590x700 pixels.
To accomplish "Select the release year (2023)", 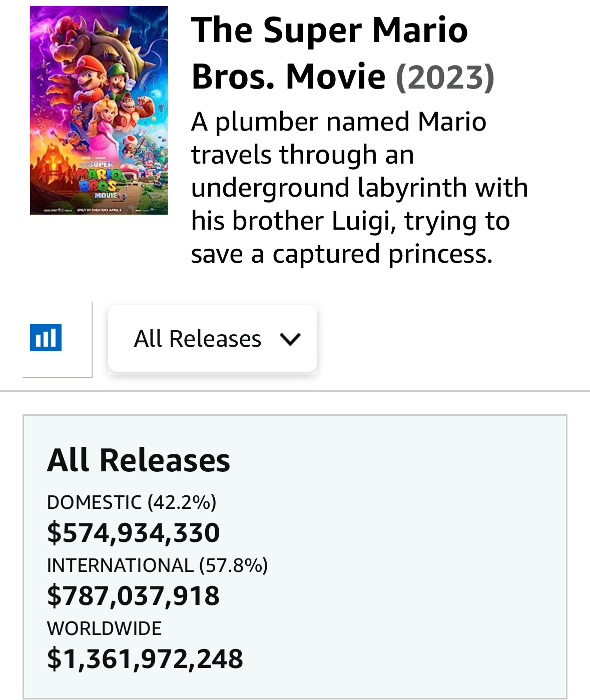I will coord(445,77).
